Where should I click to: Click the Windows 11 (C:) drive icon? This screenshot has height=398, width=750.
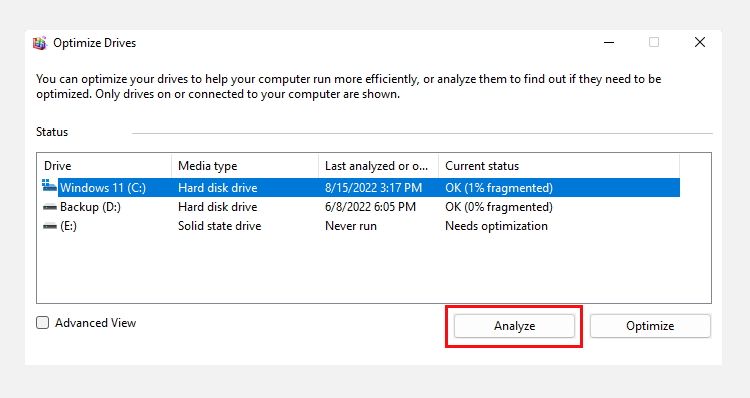pos(49,186)
